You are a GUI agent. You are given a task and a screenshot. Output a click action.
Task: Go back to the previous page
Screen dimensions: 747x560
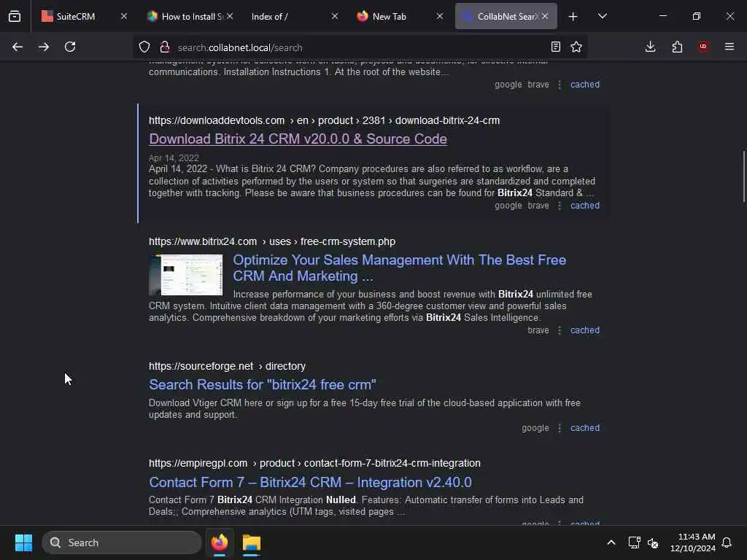tap(18, 47)
